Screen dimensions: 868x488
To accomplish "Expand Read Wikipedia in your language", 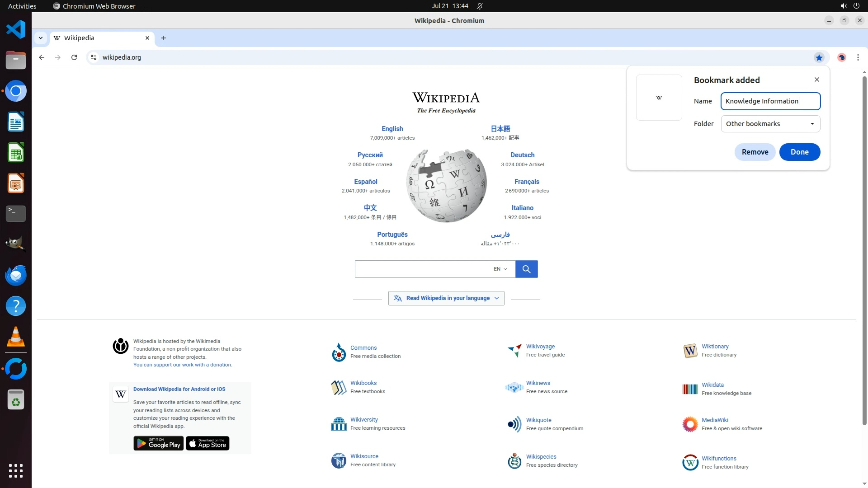I will [446, 298].
